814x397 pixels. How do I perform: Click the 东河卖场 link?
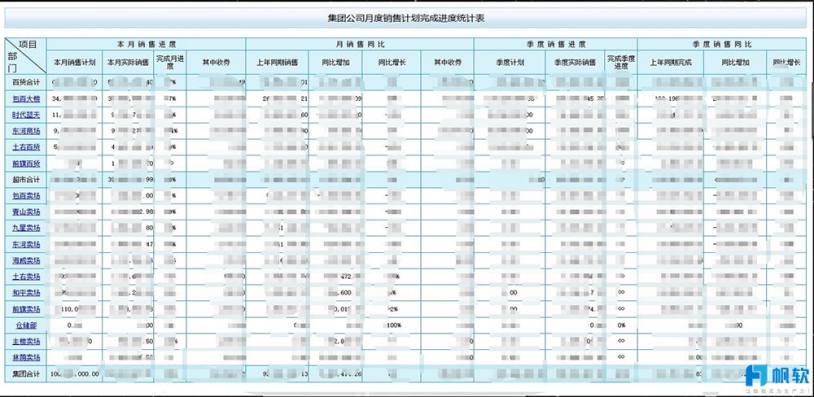[26, 244]
